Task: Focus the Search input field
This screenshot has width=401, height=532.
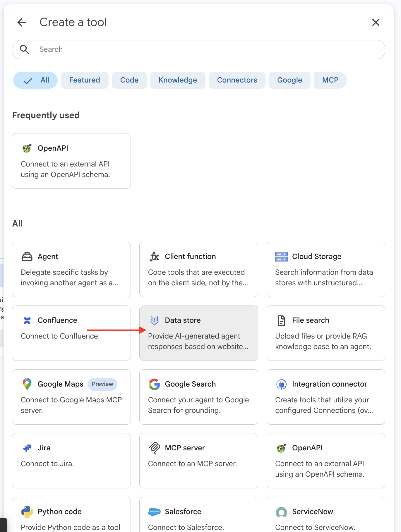Action: 198,49
